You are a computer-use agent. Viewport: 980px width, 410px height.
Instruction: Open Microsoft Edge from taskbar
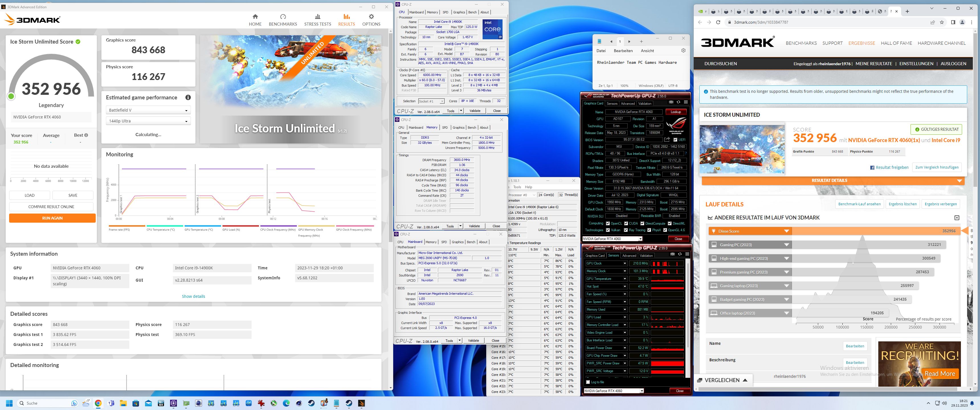tap(286, 403)
